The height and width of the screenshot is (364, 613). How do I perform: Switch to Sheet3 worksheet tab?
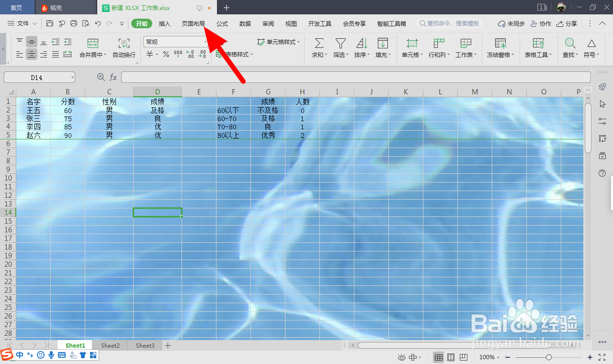pyautogui.click(x=145, y=345)
